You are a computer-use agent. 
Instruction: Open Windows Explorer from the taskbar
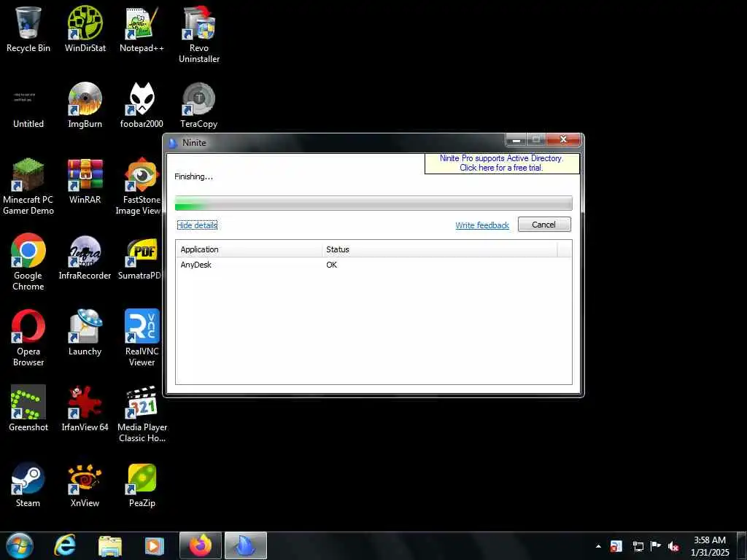point(110,545)
